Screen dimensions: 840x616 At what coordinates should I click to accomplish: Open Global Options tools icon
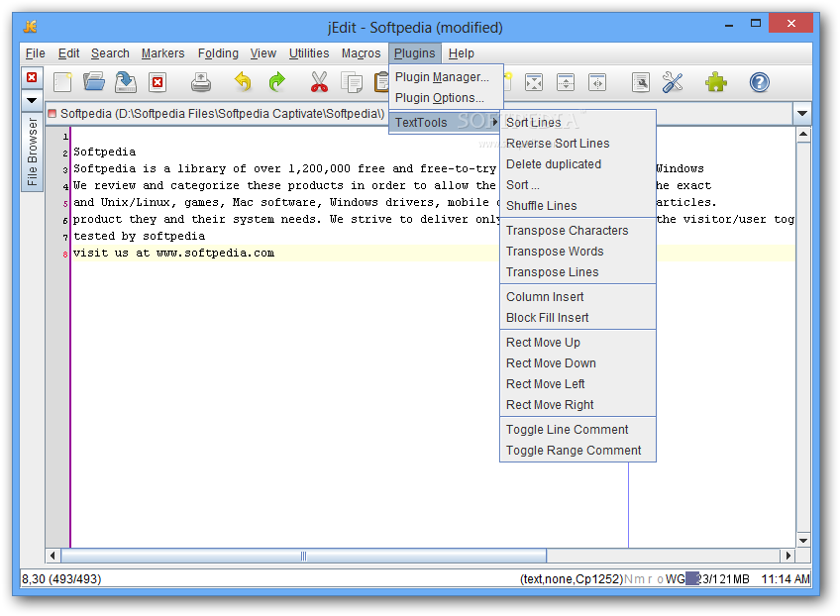673,82
